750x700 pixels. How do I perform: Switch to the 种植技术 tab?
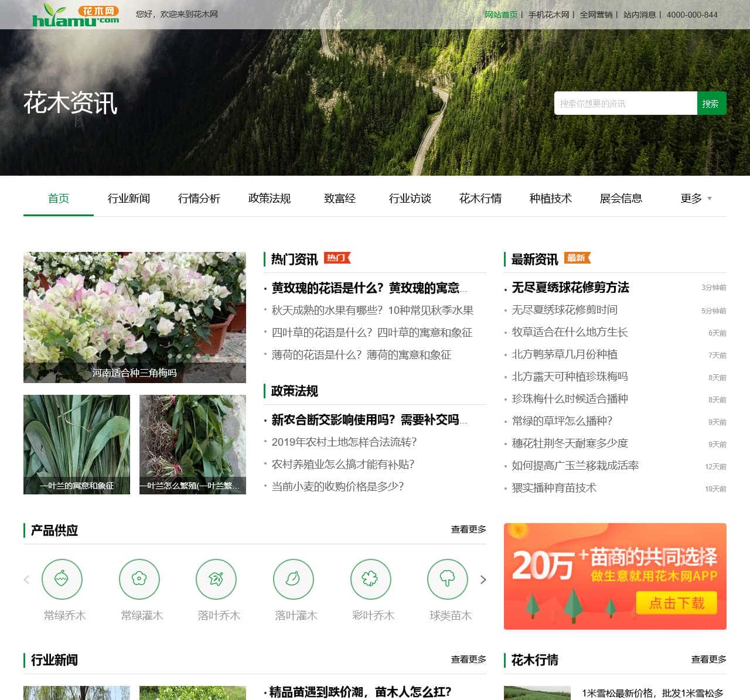550,199
